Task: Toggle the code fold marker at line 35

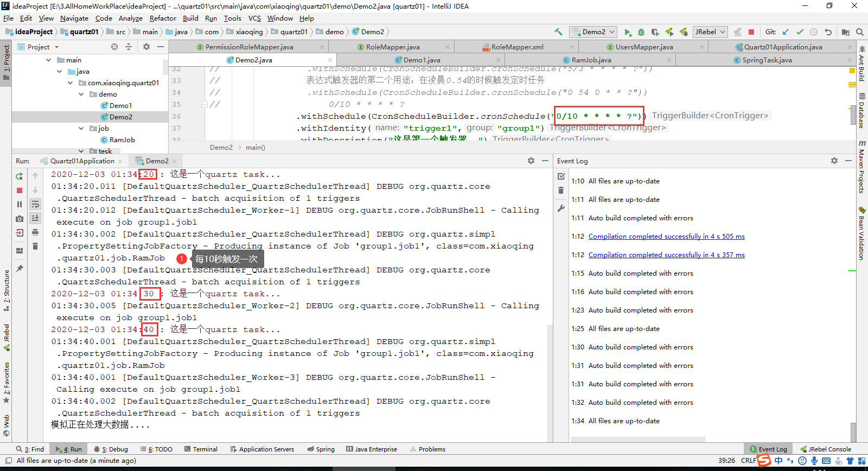Action: [205, 104]
